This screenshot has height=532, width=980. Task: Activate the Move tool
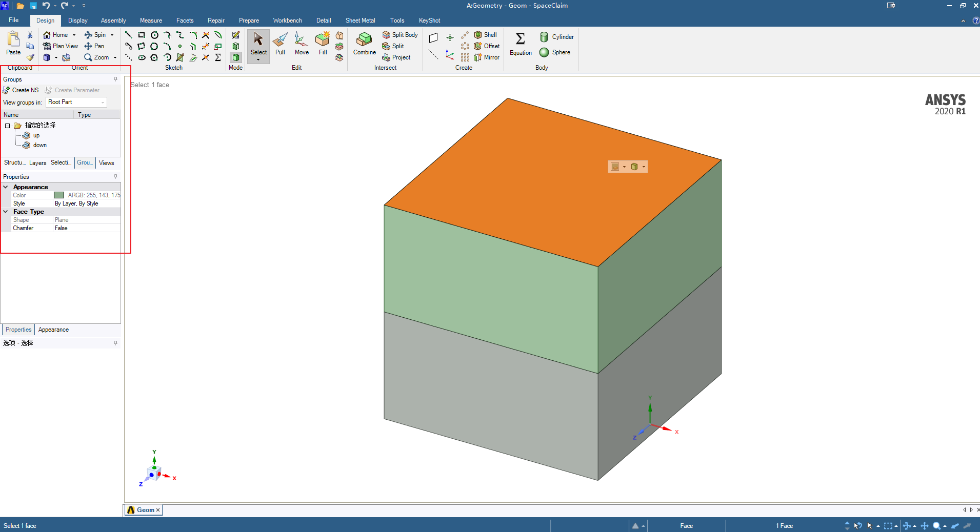pos(302,44)
